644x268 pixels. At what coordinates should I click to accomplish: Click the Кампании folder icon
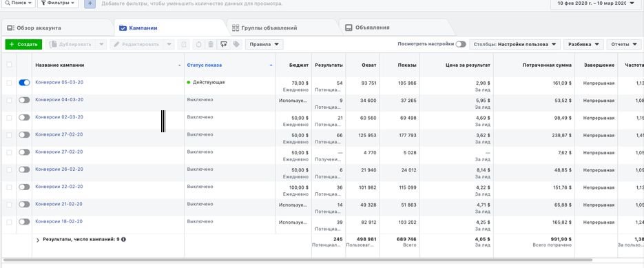[123, 28]
